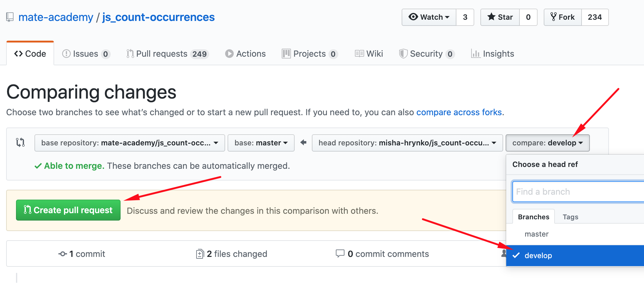Open the Wiki tab
Viewport: 644px width, 284px height.
click(369, 54)
